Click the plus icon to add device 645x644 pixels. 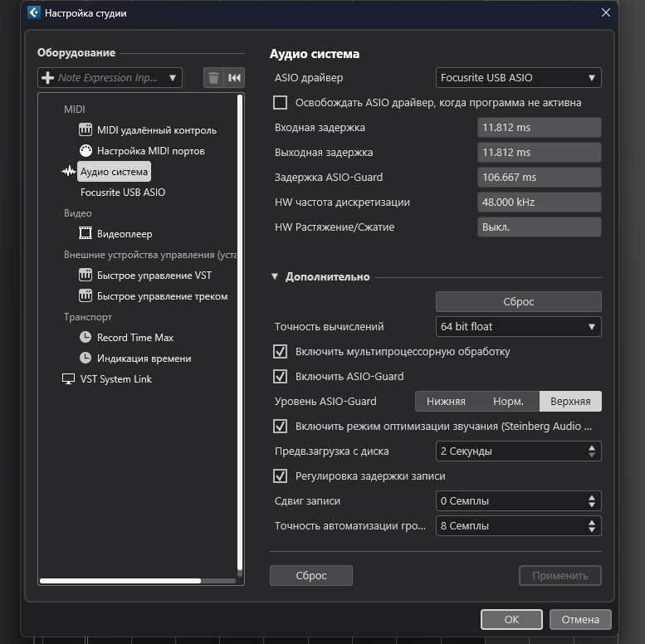pyautogui.click(x=47, y=78)
